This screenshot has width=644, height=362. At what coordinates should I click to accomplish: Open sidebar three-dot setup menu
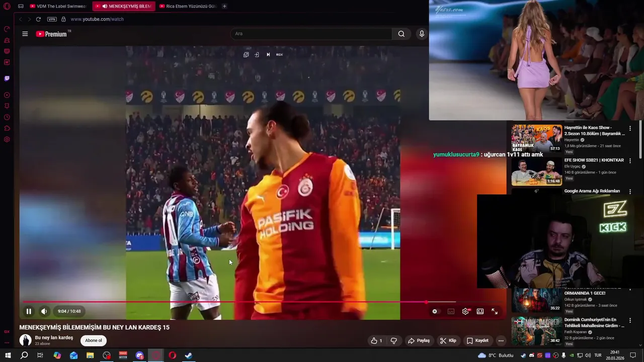pyautogui.click(x=7, y=342)
